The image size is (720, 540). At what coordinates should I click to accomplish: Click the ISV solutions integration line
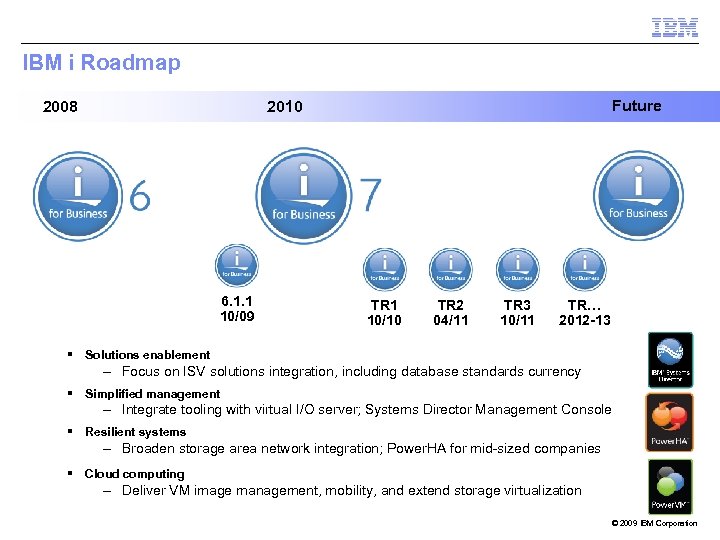click(351, 371)
